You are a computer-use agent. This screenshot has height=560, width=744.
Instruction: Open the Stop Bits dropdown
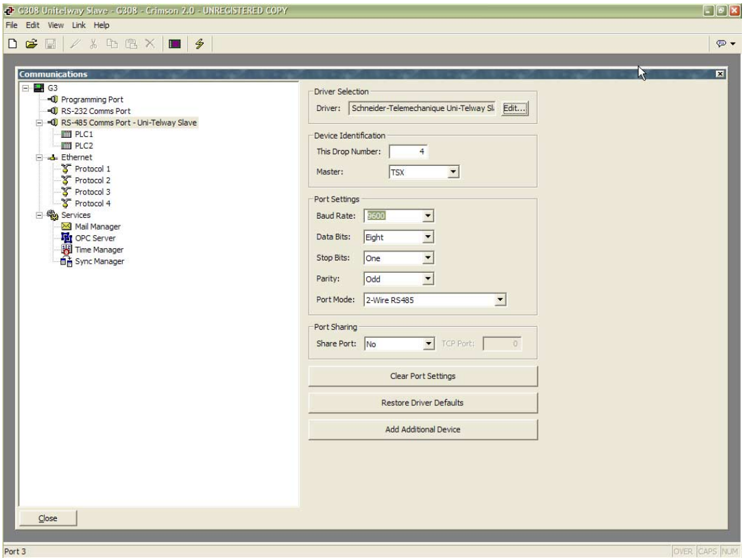point(427,258)
